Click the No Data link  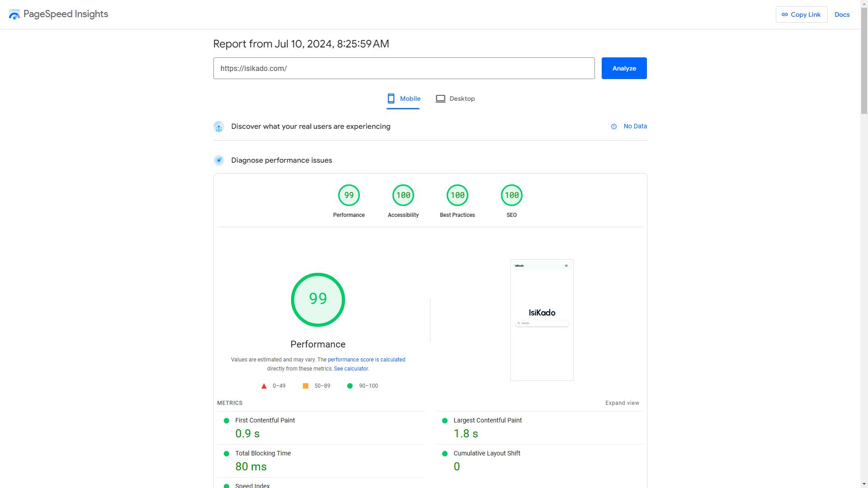635,126
